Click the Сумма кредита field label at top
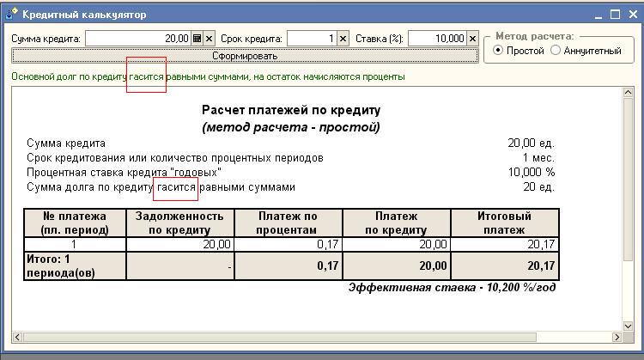 click(x=46, y=39)
